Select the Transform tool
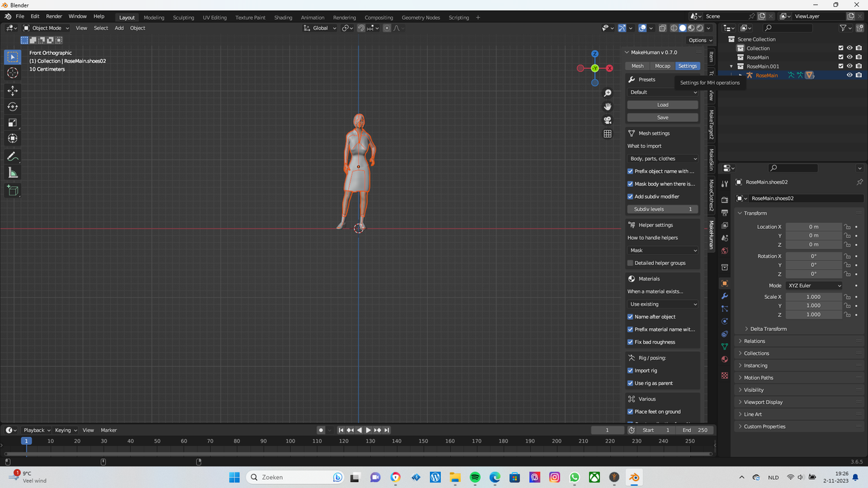The image size is (868, 488). pos(13,138)
